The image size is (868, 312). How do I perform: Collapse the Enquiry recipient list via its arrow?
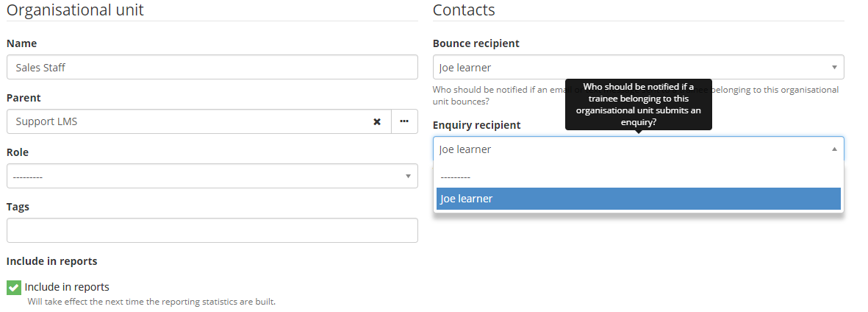point(834,149)
